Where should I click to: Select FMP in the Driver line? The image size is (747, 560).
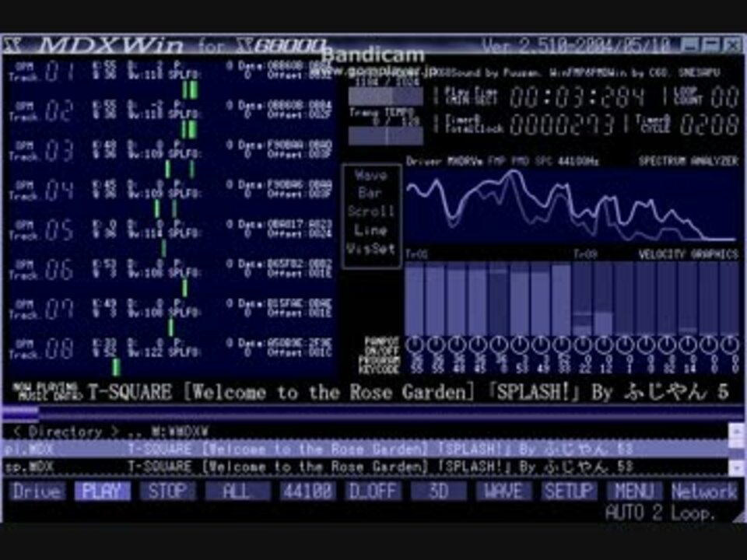point(496,162)
